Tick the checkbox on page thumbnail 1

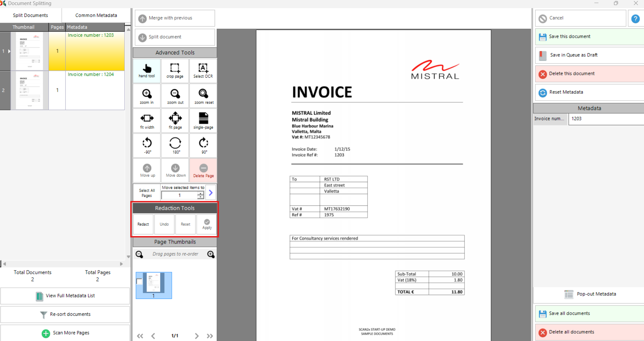tap(139, 281)
